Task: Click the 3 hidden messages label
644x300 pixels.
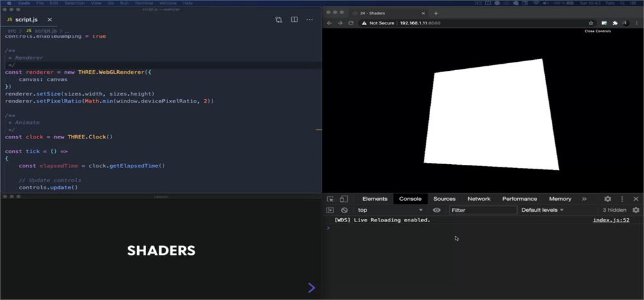Action: (x=614, y=210)
